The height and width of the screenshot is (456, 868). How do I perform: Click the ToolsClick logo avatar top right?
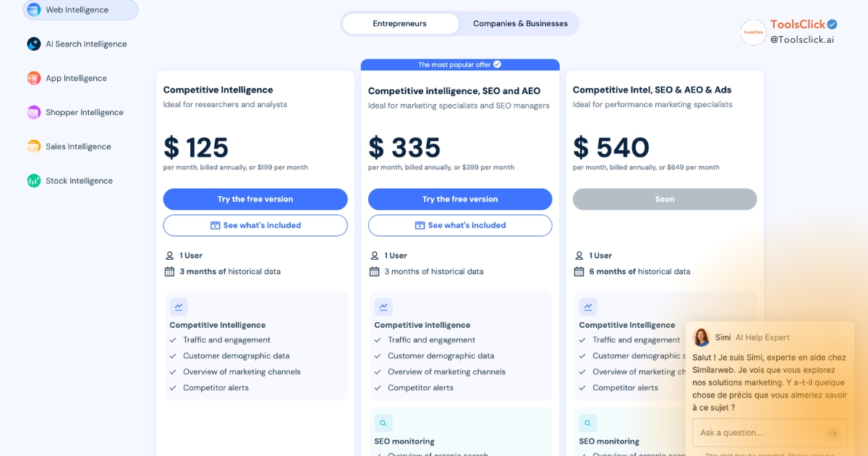tap(753, 33)
